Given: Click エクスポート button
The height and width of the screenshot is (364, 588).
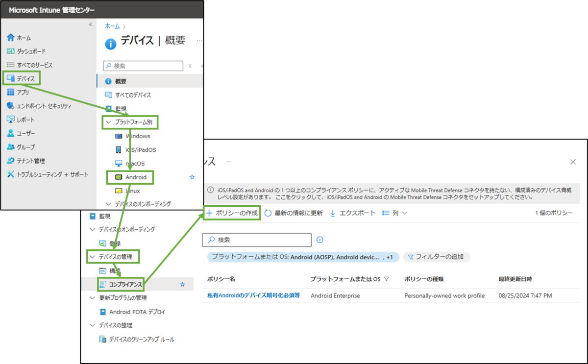Looking at the screenshot, I should tap(352, 213).
